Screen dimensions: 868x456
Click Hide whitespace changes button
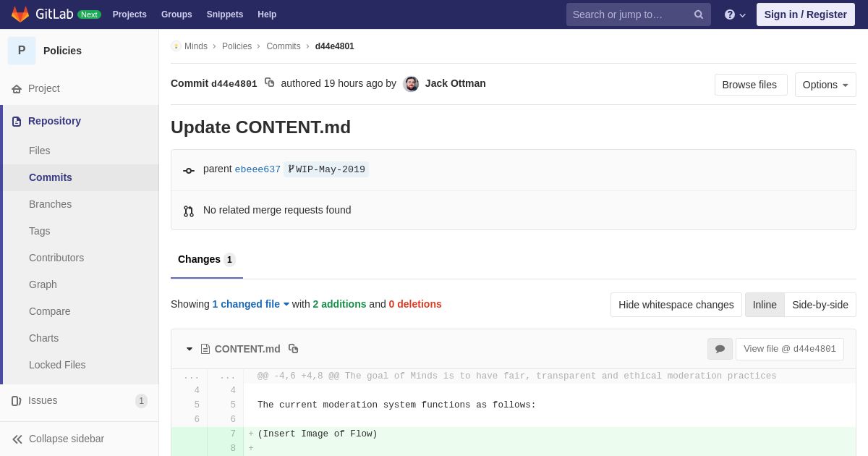676,305
